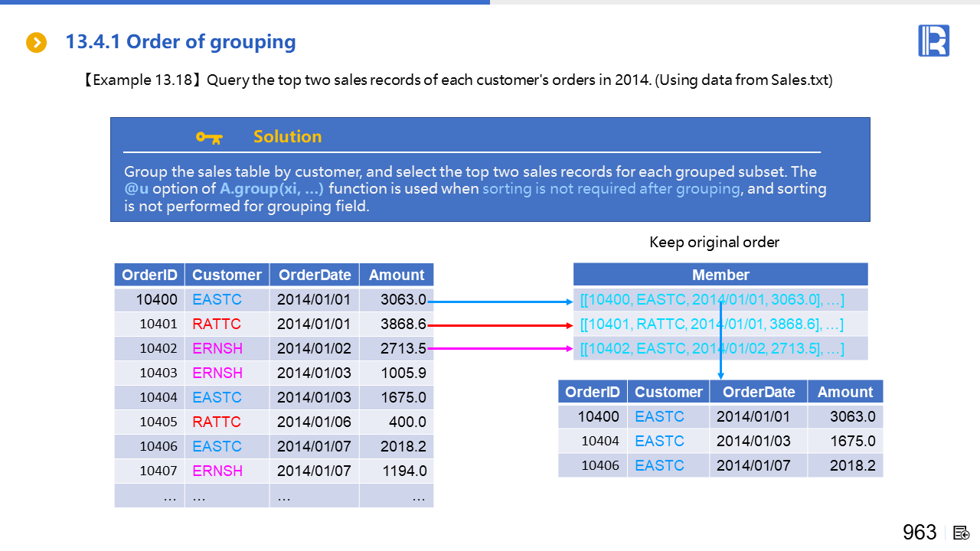Image resolution: width=980 pixels, height=551 pixels.
Task: Click OrderID 10405 in left table
Action: (158, 422)
